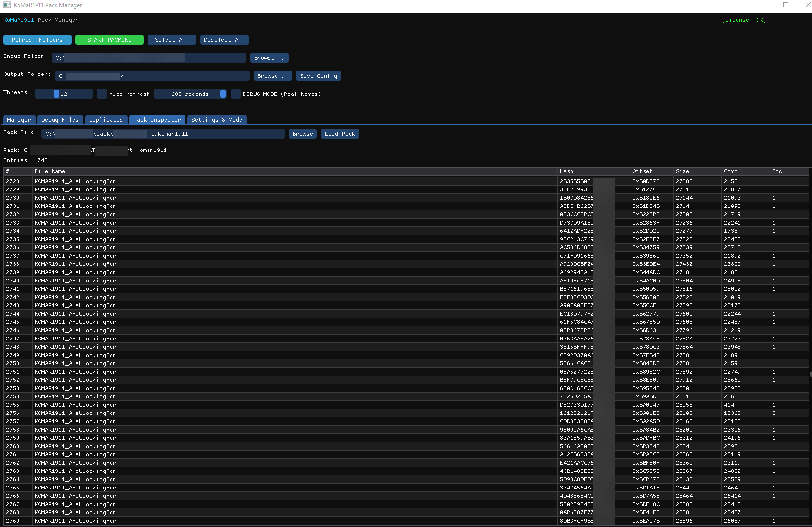
Task: Click the Entries: 4745 count label
Action: pos(25,160)
